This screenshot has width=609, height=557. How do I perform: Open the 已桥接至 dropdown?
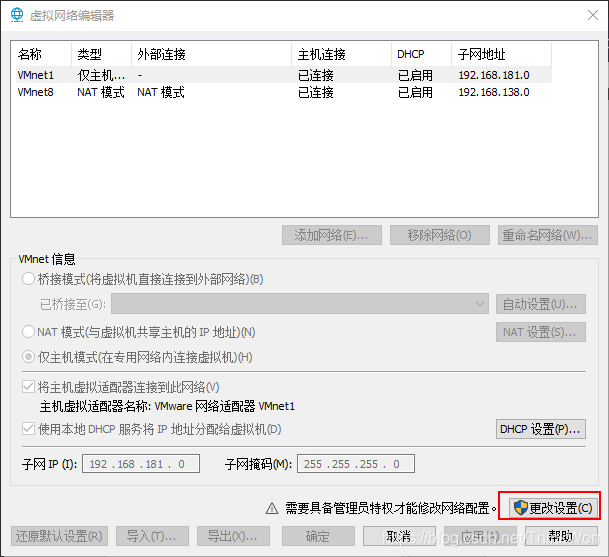click(x=300, y=304)
